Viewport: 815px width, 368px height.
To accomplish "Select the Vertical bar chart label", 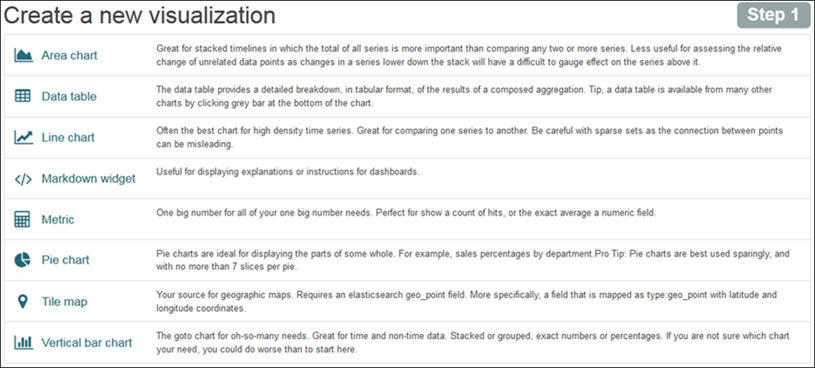I will click(x=87, y=343).
